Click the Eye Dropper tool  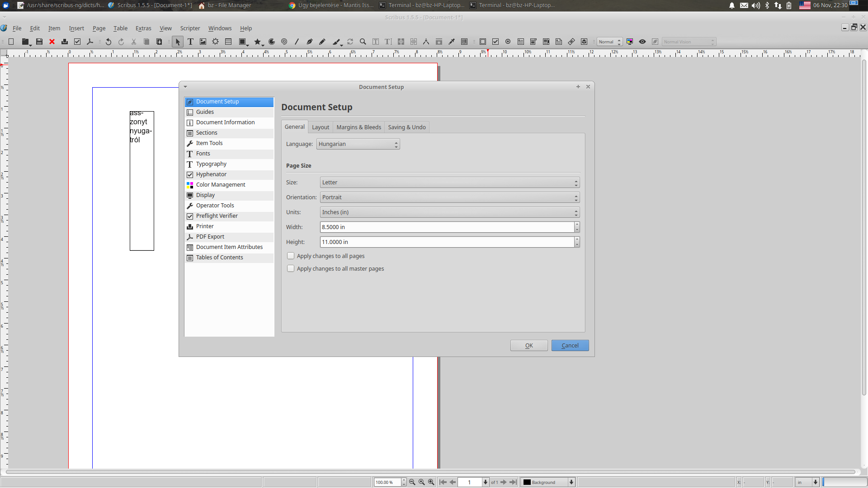(451, 42)
